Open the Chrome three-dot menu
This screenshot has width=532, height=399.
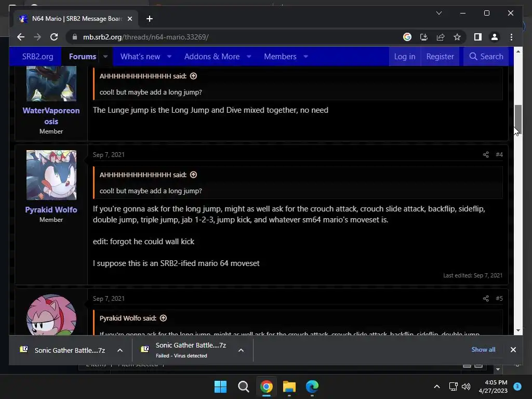point(511,37)
